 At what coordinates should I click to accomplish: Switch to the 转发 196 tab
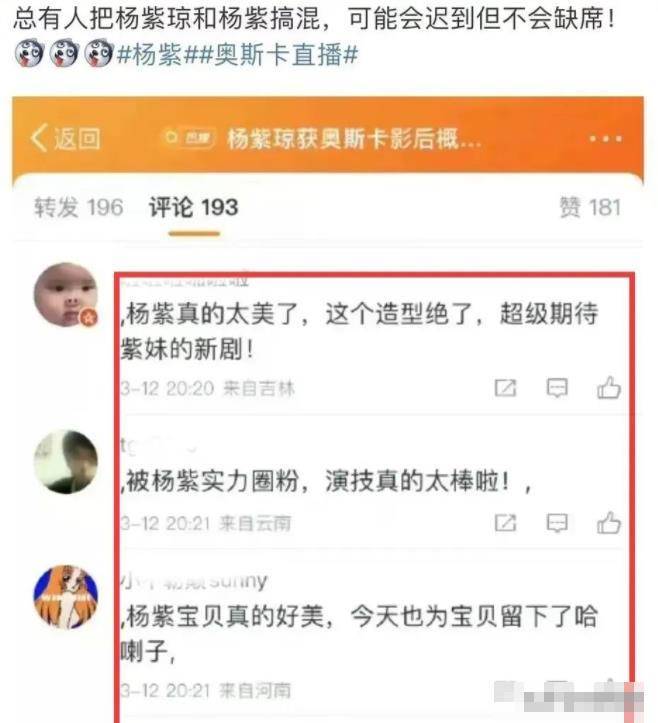coord(78,207)
